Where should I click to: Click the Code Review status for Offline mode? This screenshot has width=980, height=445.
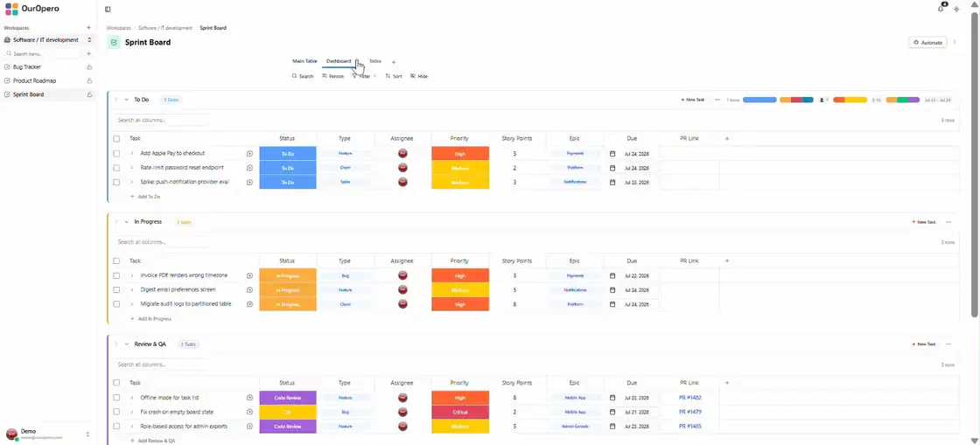(x=288, y=398)
